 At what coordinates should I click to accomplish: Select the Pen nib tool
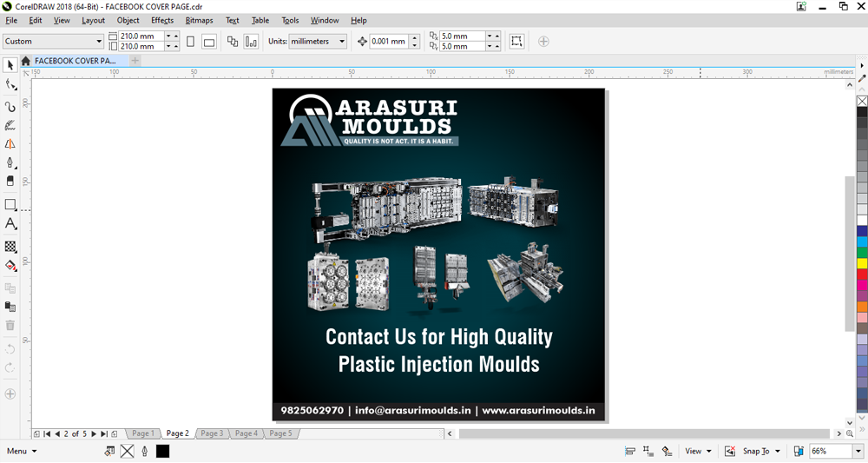pyautogui.click(x=10, y=162)
